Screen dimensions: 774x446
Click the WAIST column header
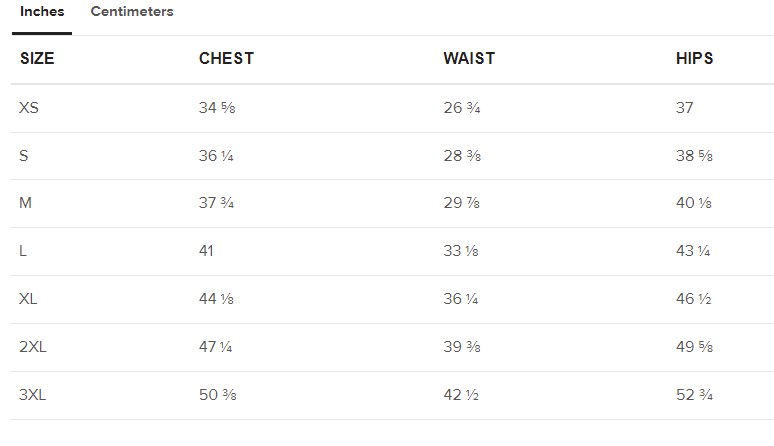tap(469, 59)
